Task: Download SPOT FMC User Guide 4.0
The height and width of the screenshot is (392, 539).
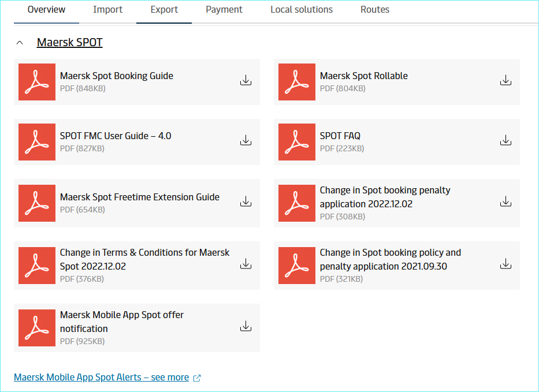Action: click(x=246, y=141)
